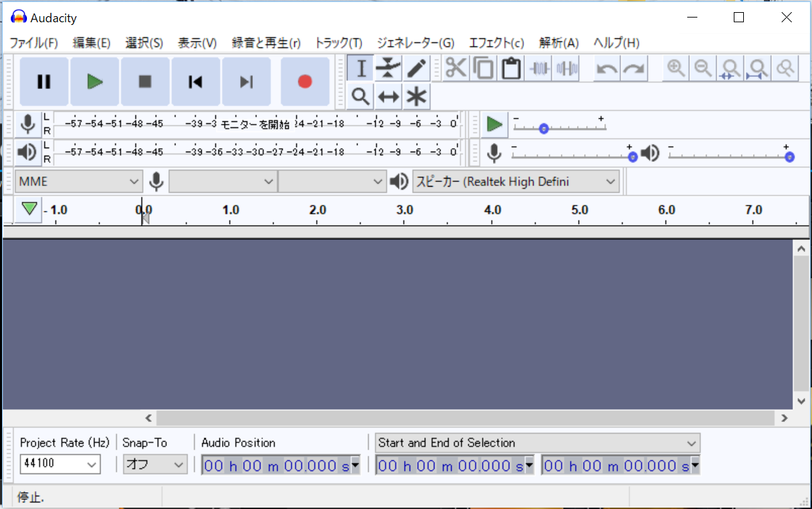Click timeline ruler at 3.0 seconds
Image resolution: width=812 pixels, height=509 pixels.
pos(405,211)
